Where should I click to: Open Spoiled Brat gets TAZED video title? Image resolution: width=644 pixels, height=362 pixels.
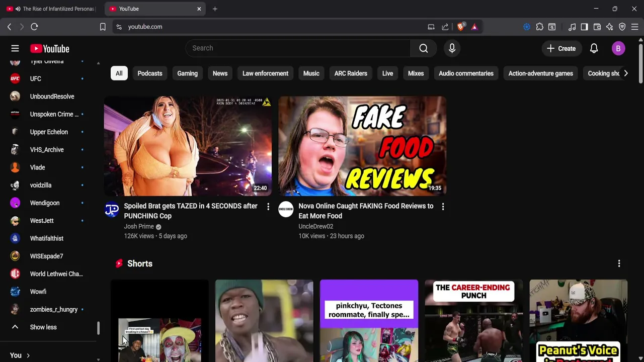tap(191, 211)
